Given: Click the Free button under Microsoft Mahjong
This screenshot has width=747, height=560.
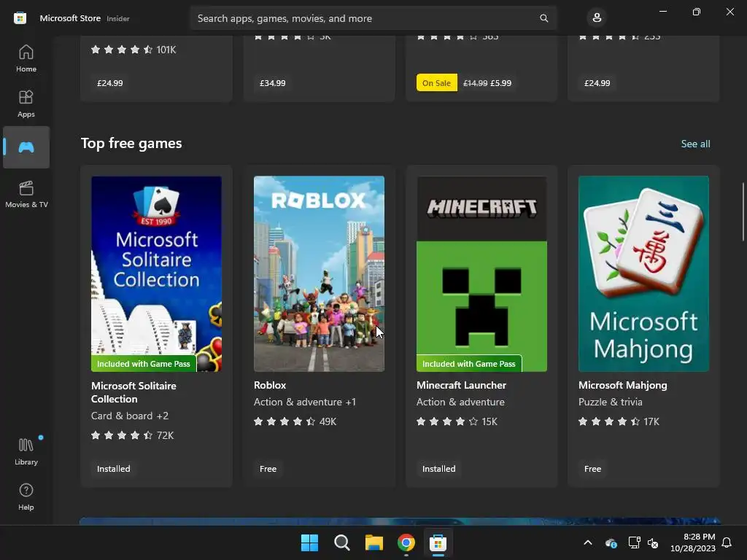Looking at the screenshot, I should (592, 469).
